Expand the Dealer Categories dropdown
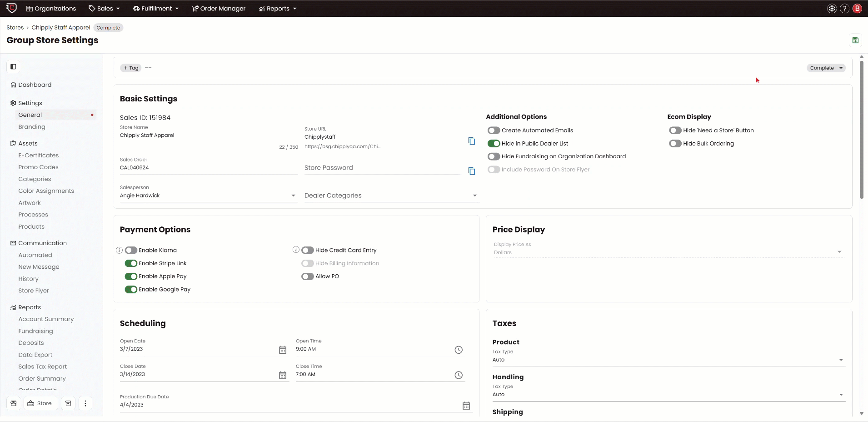This screenshot has height=422, width=868. pyautogui.click(x=474, y=196)
